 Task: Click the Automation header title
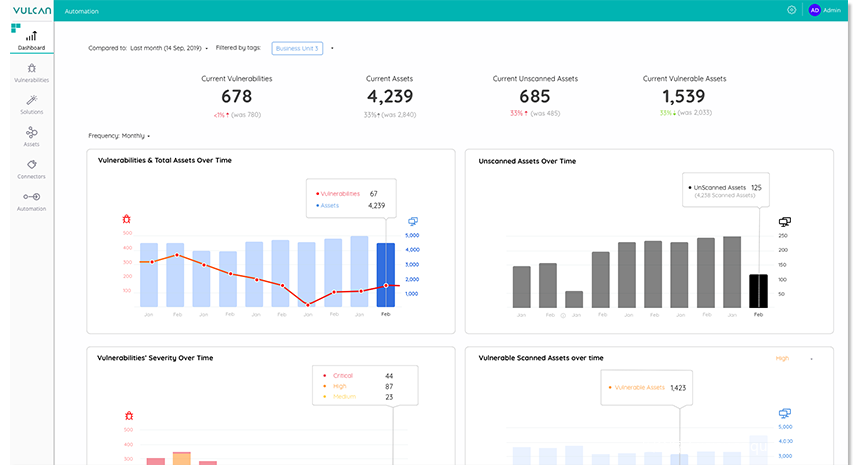point(81,10)
